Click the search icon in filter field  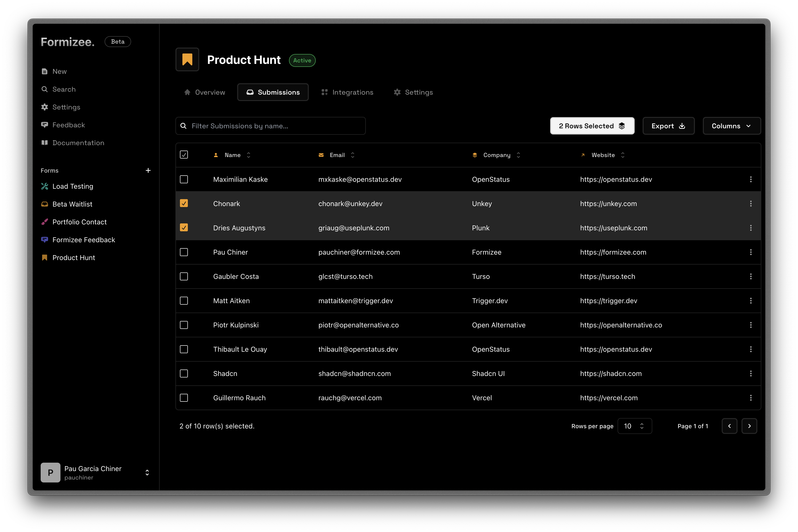(x=183, y=126)
